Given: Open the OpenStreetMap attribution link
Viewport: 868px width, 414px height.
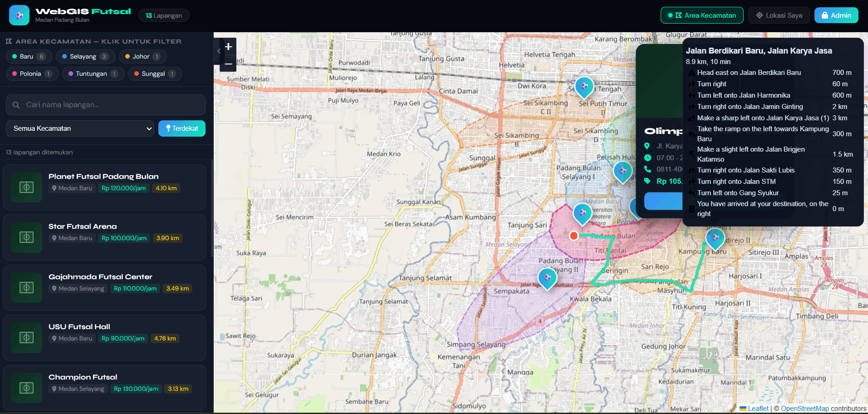Looking at the screenshot, I should [804, 409].
